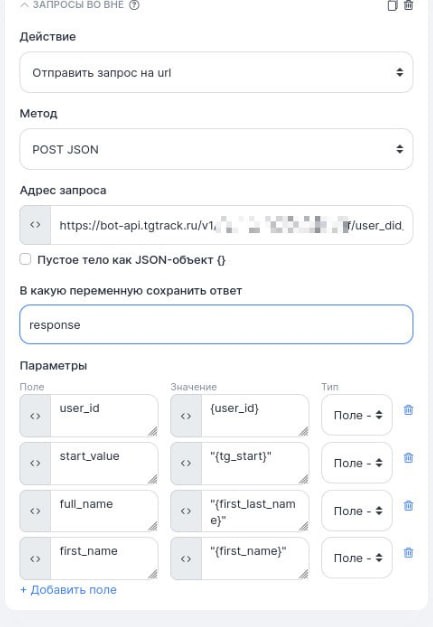The image size is (433, 627).
Task: Open type dropdown for the user_id row
Action: point(357,415)
